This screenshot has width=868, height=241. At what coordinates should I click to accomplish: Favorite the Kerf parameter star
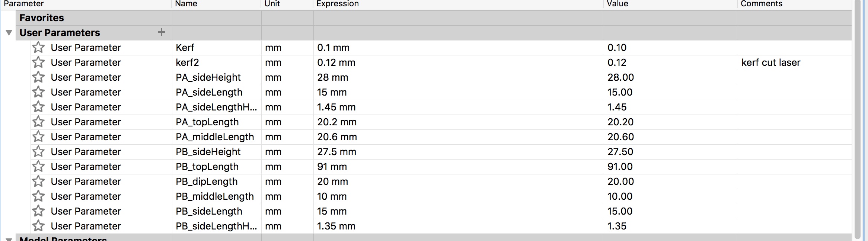[38, 48]
